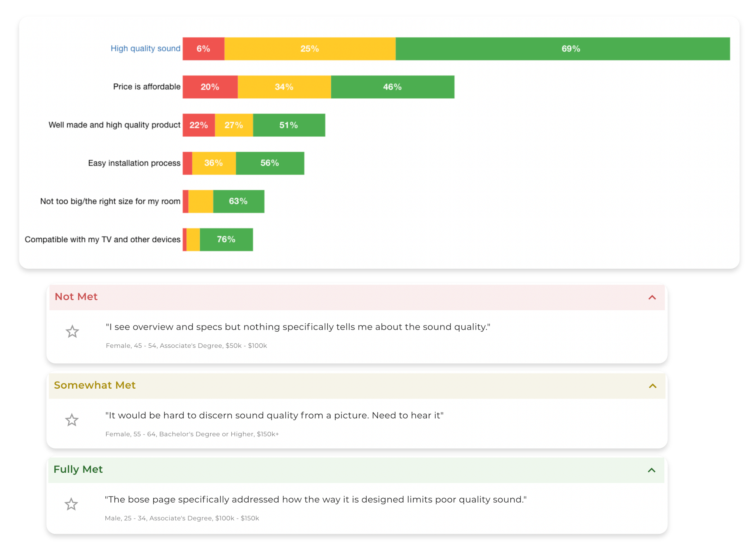Select the green 76% Compatible with TV segment
This screenshot has height=552, width=756.
coord(226,239)
